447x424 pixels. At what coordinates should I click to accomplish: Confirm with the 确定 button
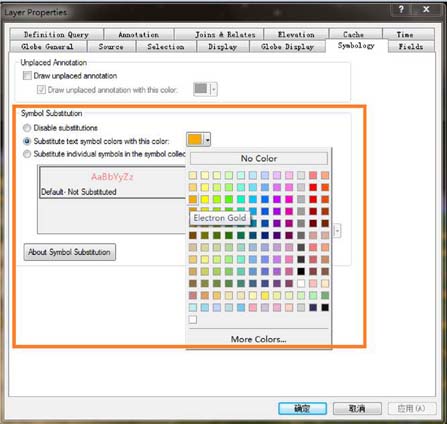(302, 408)
